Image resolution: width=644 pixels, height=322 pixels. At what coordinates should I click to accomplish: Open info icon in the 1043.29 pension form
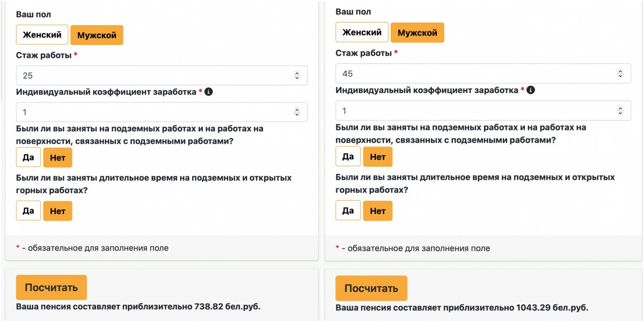531,90
